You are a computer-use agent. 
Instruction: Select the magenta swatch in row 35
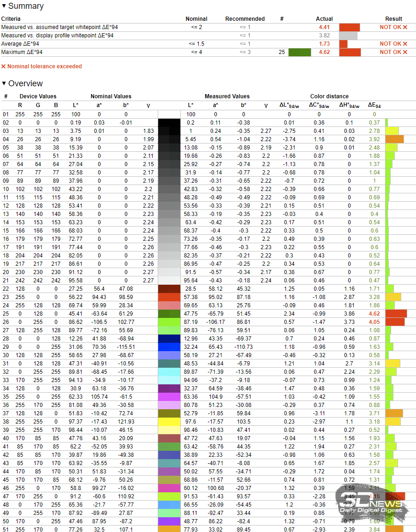click(x=169, y=396)
